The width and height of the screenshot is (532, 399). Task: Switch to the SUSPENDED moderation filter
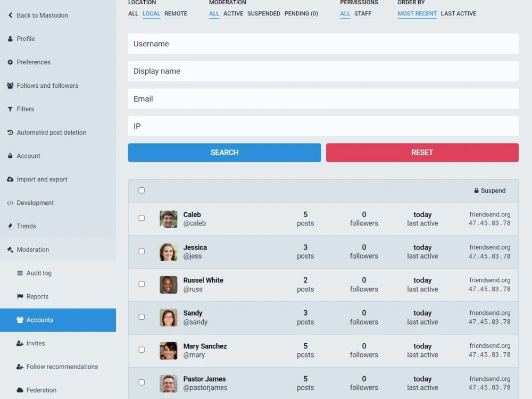[264, 13]
